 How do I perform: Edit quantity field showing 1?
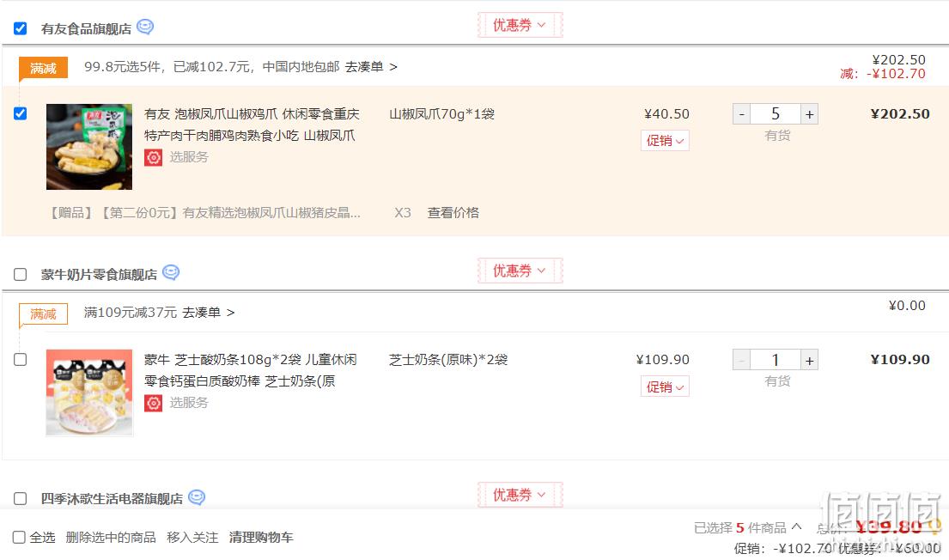tap(776, 360)
